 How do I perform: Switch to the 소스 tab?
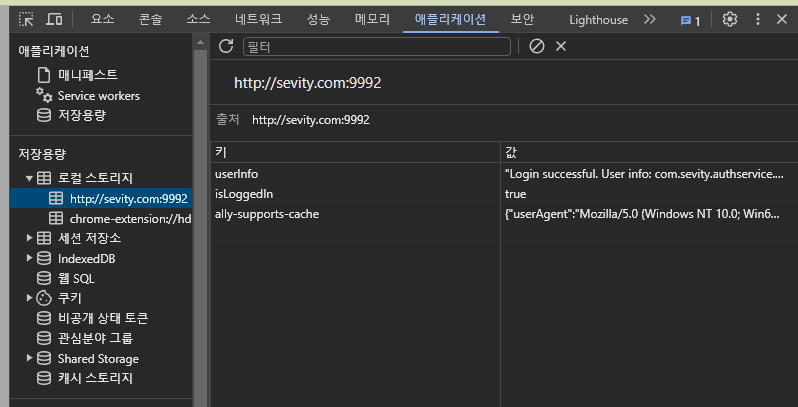pos(198,19)
